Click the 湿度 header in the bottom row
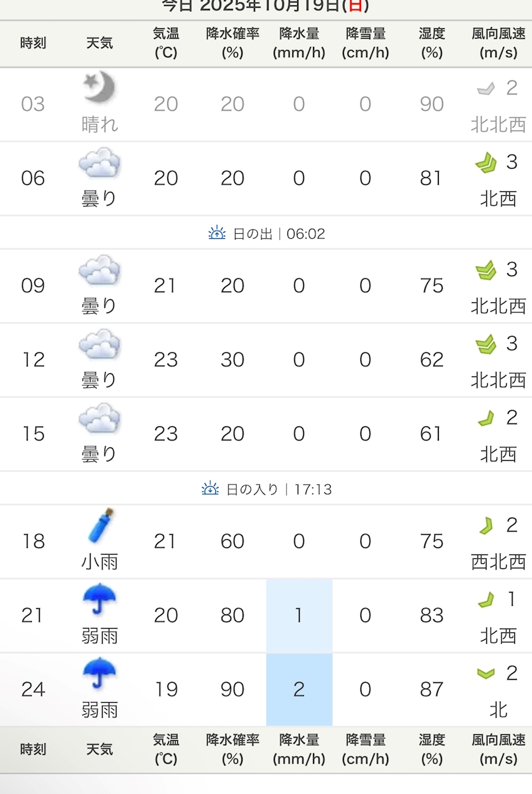Image resolution: width=532 pixels, height=794 pixels. [431, 749]
